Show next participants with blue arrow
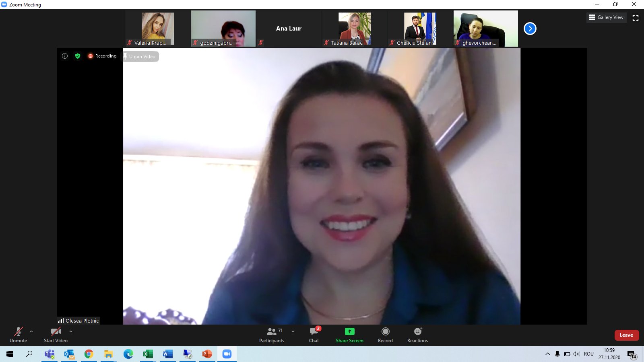 530,29
